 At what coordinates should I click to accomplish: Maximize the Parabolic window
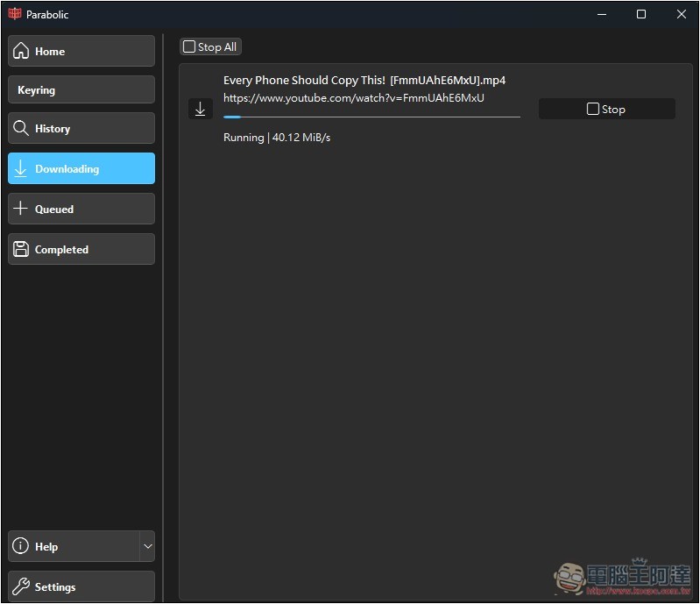coord(641,14)
